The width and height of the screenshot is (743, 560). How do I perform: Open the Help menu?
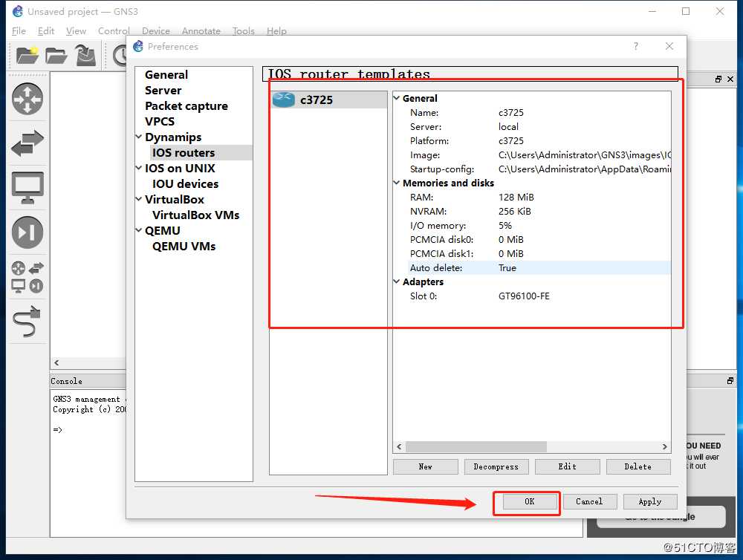click(x=276, y=31)
